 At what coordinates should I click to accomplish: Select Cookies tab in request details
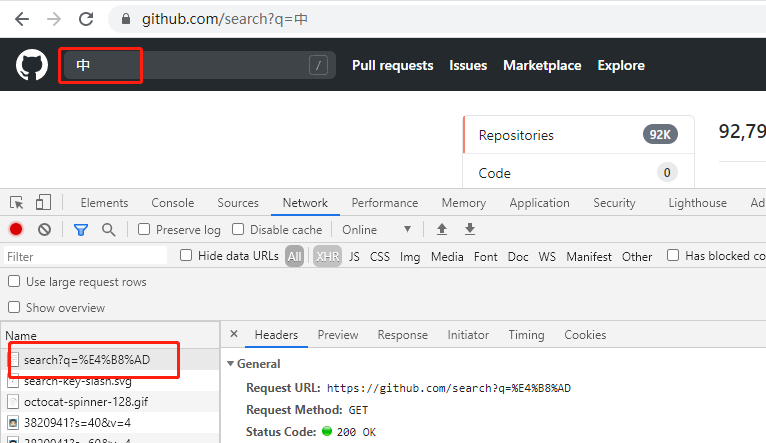585,335
